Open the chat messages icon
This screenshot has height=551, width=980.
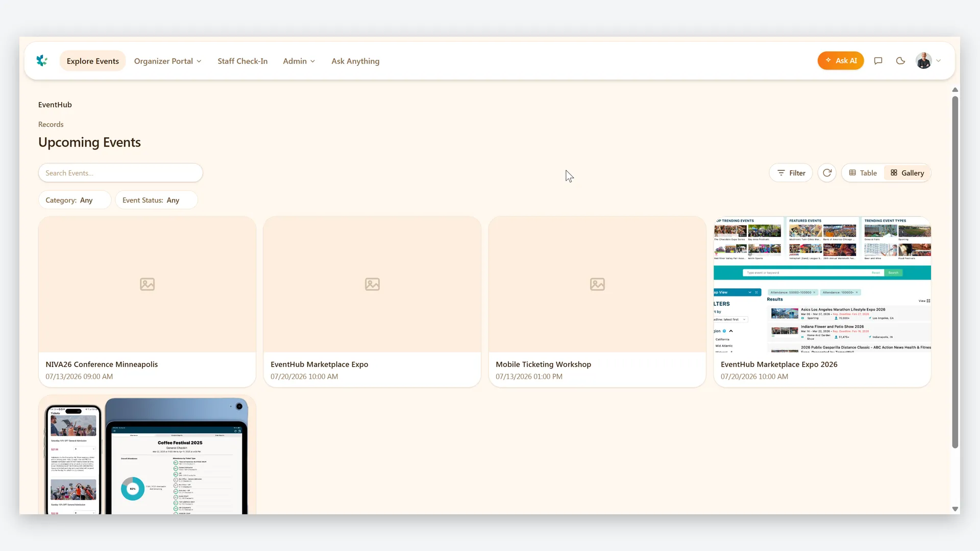(878, 61)
